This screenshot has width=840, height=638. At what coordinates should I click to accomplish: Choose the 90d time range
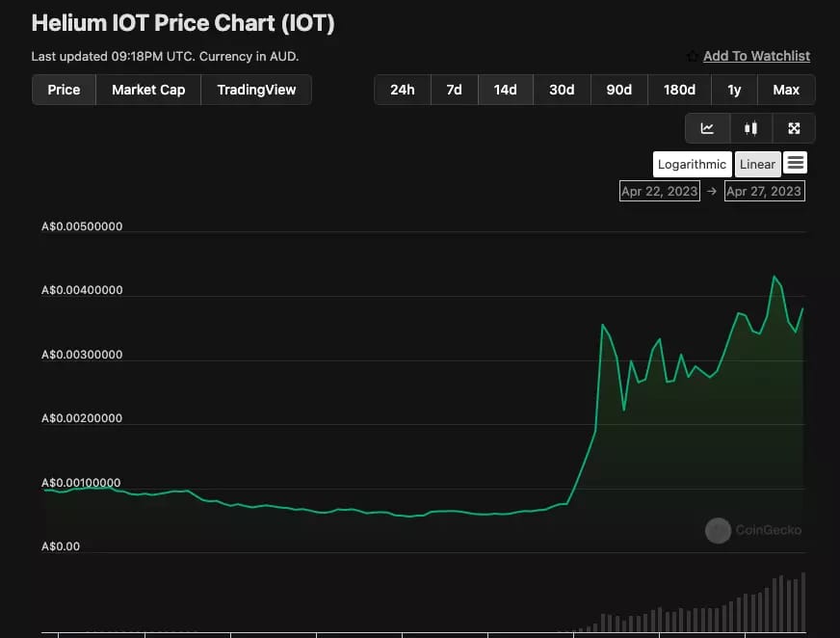(x=618, y=90)
